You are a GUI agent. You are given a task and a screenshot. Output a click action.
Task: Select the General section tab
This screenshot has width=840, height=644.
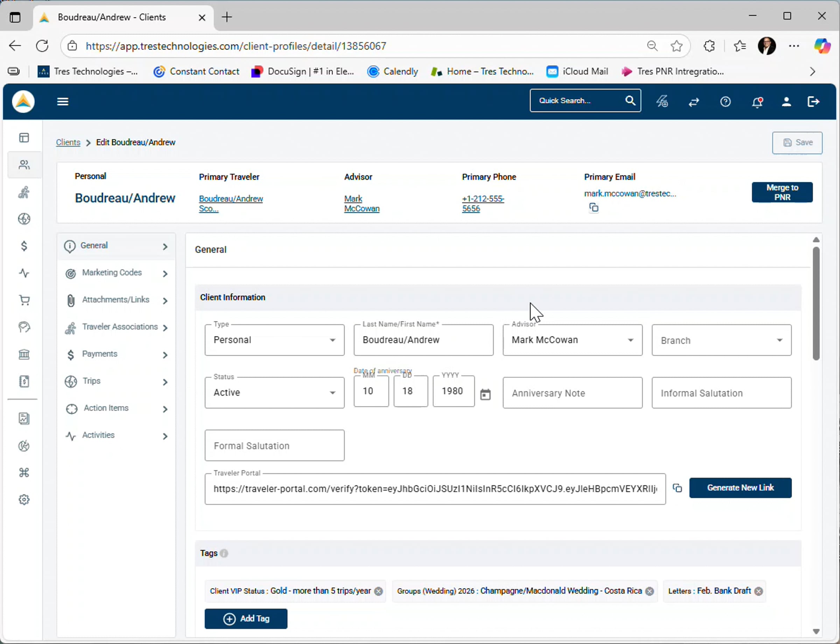[117, 246]
